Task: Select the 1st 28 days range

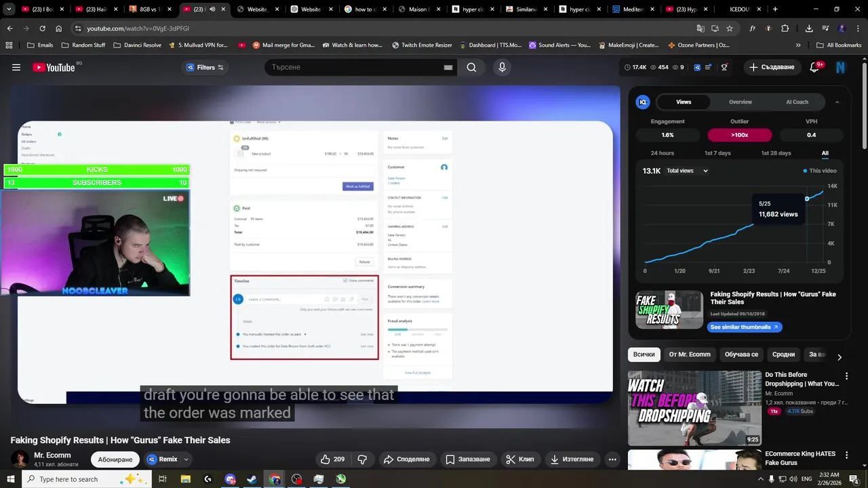Action: pyautogui.click(x=776, y=153)
